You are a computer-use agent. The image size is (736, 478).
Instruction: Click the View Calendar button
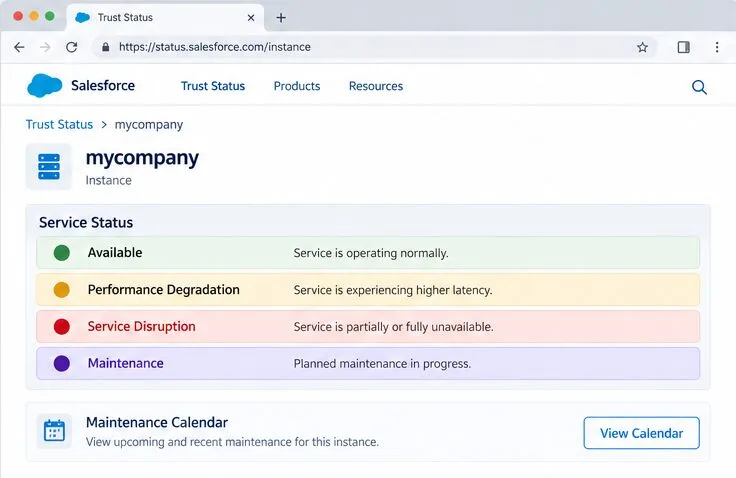click(641, 433)
